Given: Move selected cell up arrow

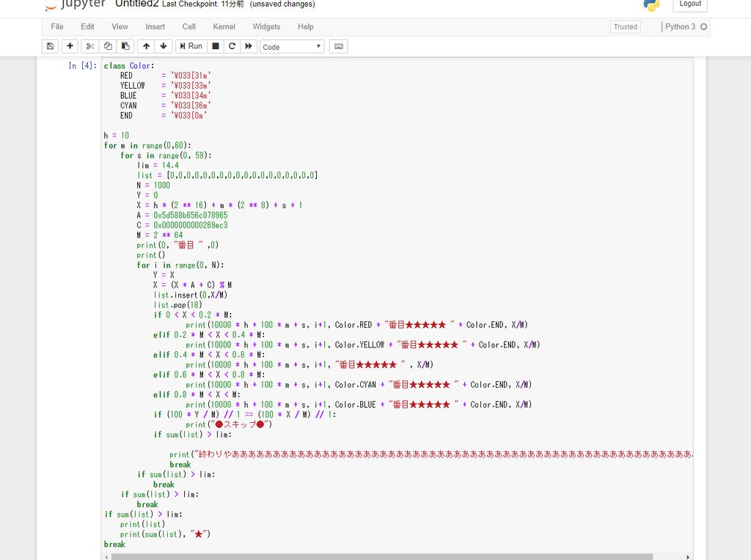Looking at the screenshot, I should [146, 46].
